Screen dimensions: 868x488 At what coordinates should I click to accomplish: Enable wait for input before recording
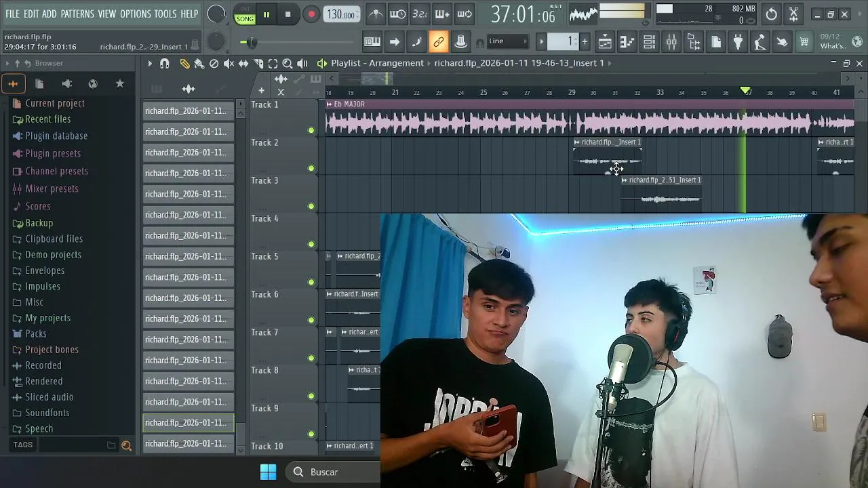tap(398, 14)
